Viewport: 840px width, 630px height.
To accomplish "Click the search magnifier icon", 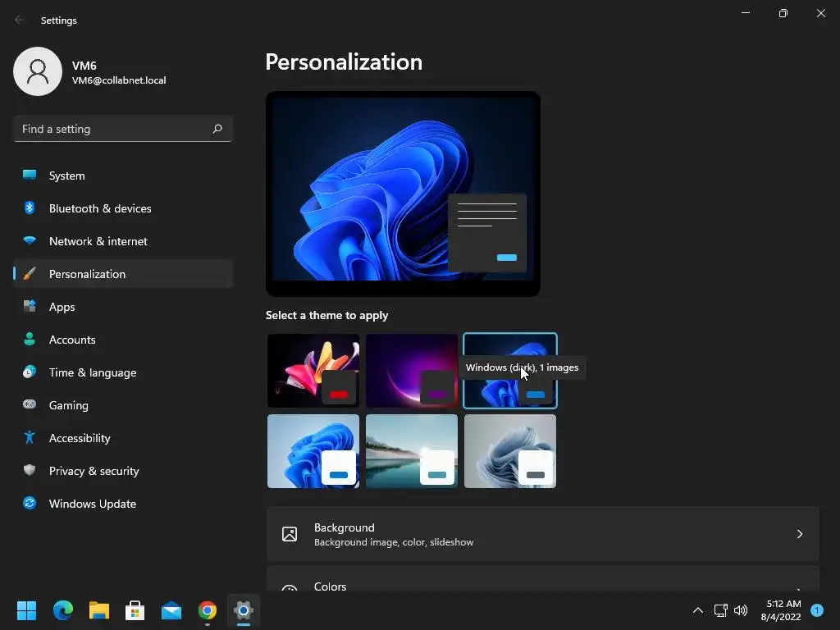I will click(217, 129).
